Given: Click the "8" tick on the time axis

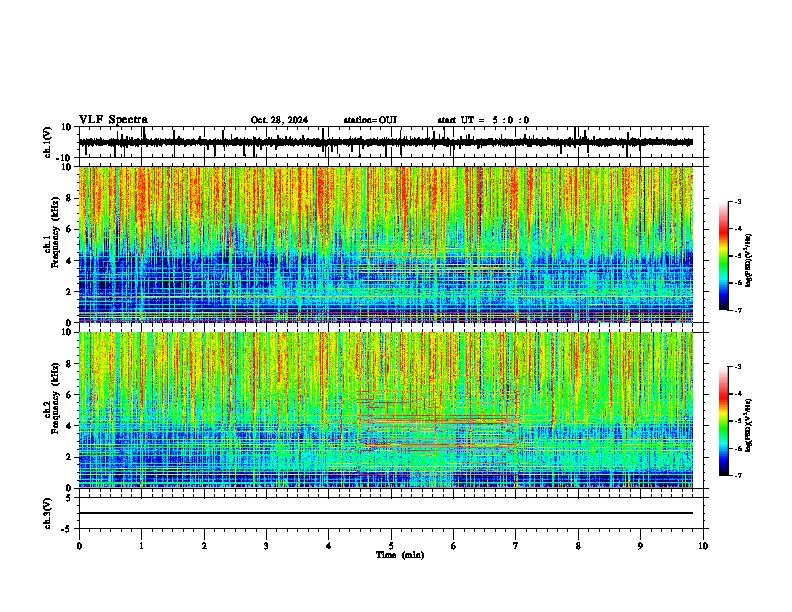Looking at the screenshot, I should pos(578,546).
